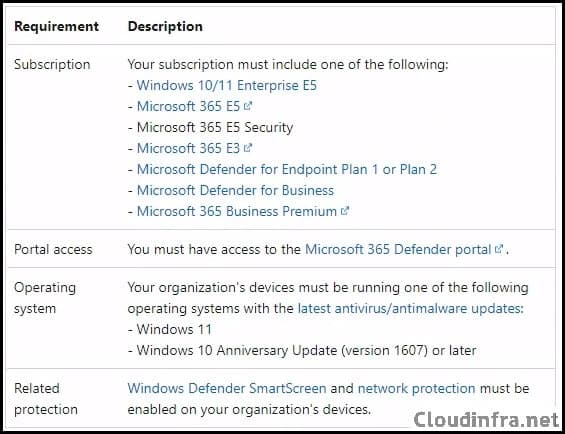Open the Windows Defender SmartScreen link
The width and height of the screenshot is (565, 434).
click(227, 388)
